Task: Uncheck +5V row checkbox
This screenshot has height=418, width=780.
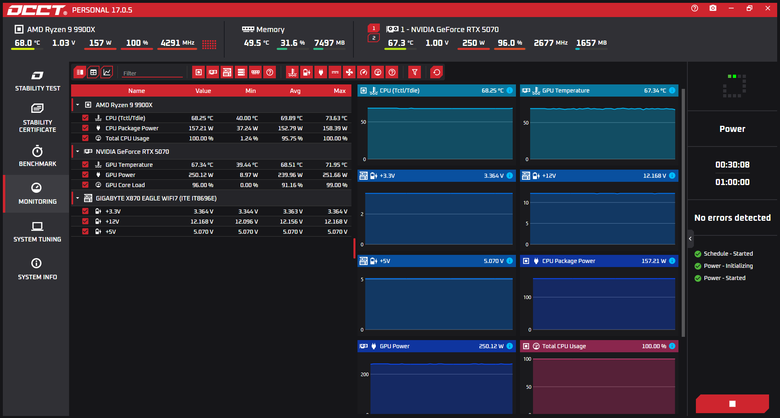Action: point(85,231)
